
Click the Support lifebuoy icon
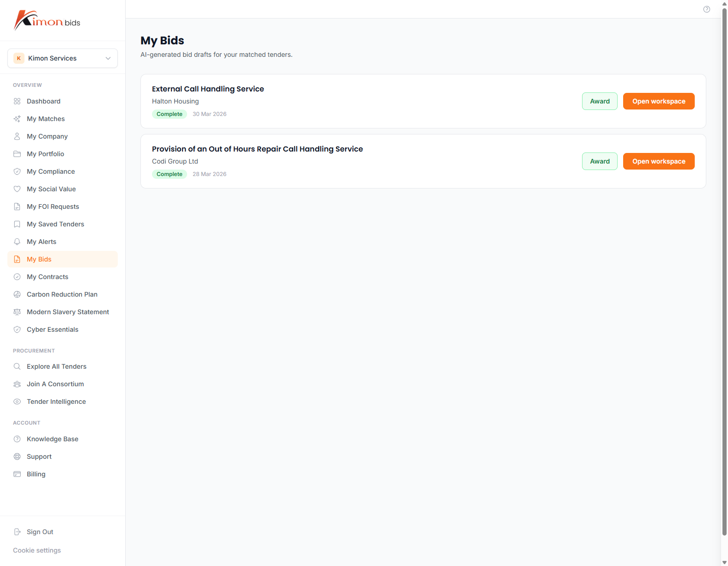(17, 456)
